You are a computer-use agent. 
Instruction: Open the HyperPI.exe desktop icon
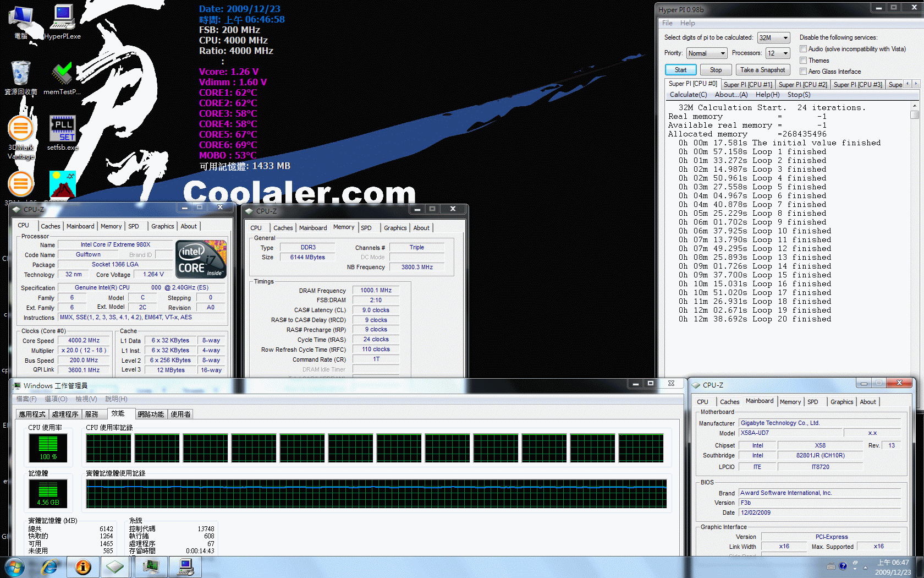tap(62, 22)
